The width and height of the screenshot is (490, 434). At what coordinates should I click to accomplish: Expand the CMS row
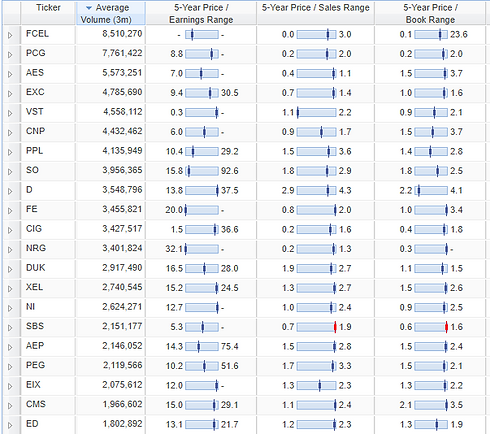pyautogui.click(x=10, y=405)
